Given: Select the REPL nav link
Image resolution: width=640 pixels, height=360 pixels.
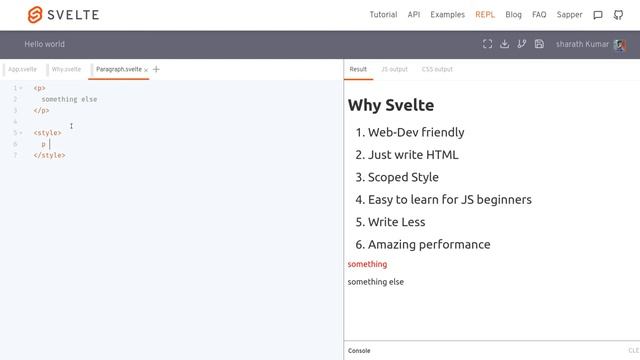Looking at the screenshot, I should 485,15.
